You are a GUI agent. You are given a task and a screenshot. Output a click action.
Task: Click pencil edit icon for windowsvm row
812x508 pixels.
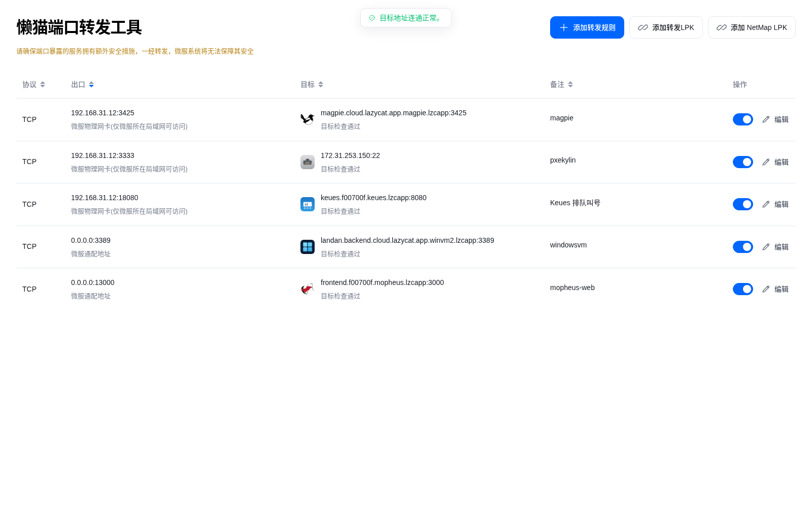(766, 247)
